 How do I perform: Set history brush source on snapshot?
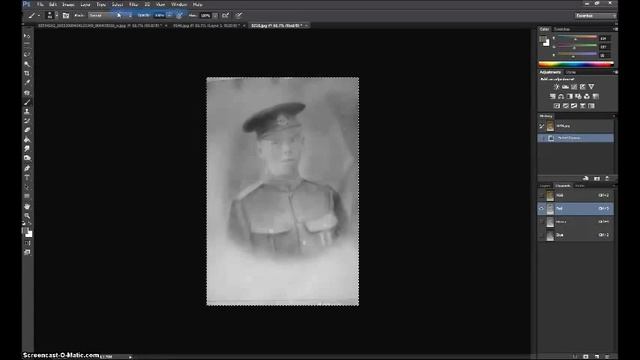542,126
